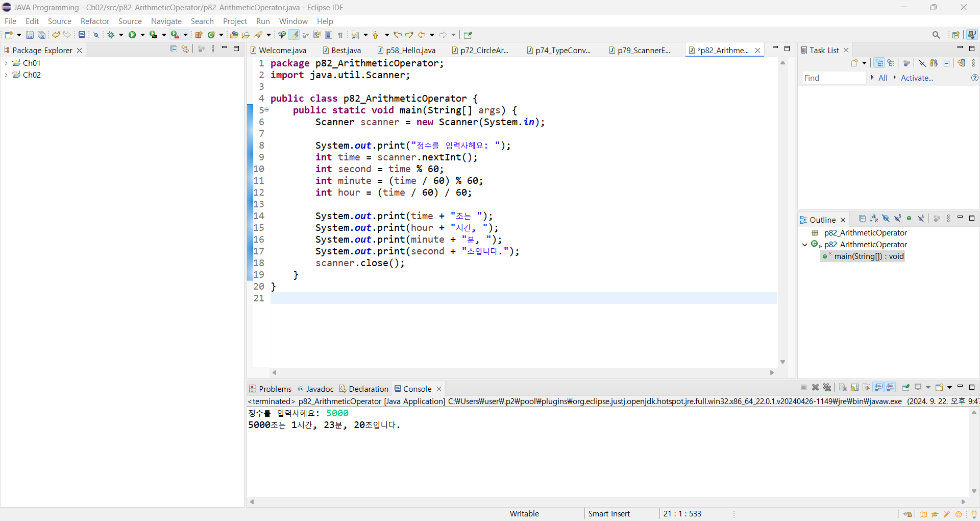Open the Back history dropdown arrow
Screen dimensions: 980x521
pyautogui.click(x=432, y=35)
